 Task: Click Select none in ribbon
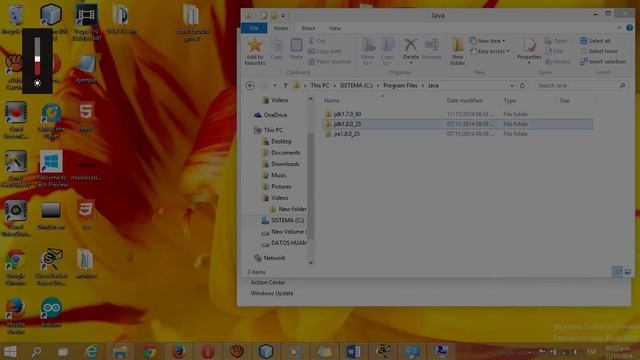[x=599, y=51]
